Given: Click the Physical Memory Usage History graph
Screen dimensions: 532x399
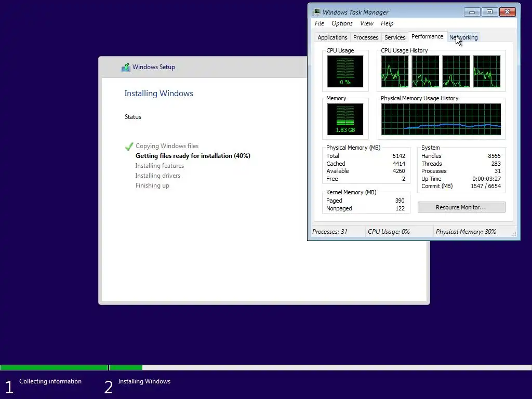Looking at the screenshot, I should (x=441, y=119).
